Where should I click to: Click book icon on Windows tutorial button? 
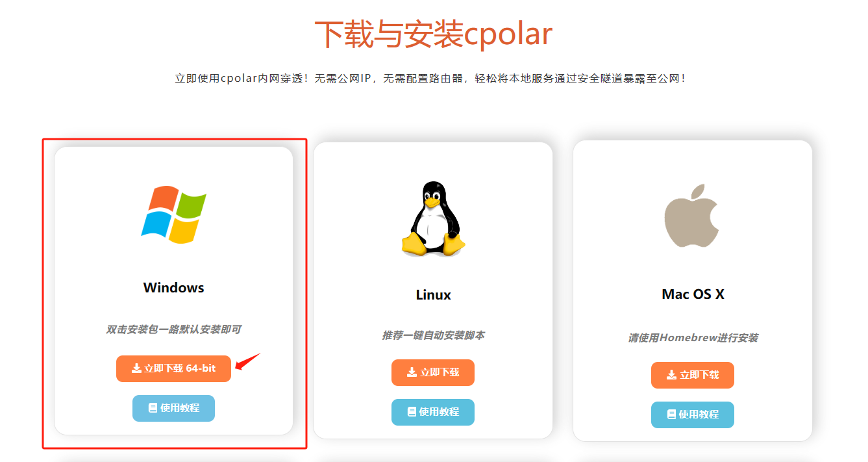(x=153, y=408)
